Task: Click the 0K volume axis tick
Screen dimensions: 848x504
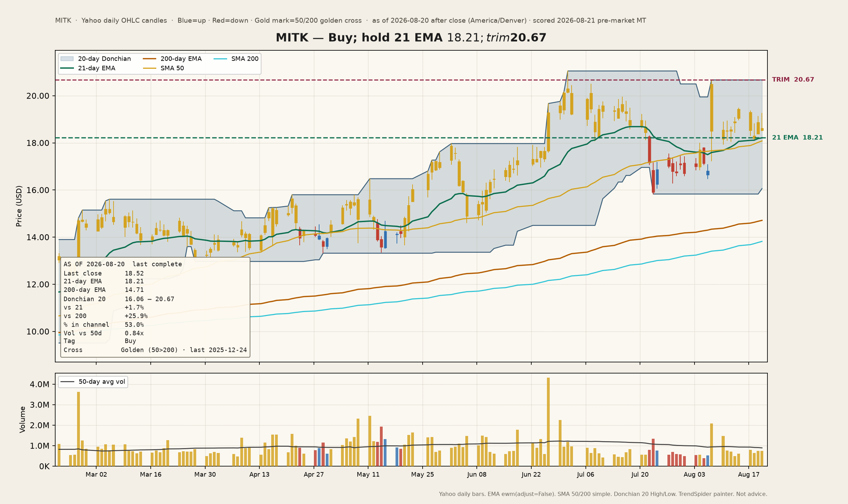Action: (44, 467)
